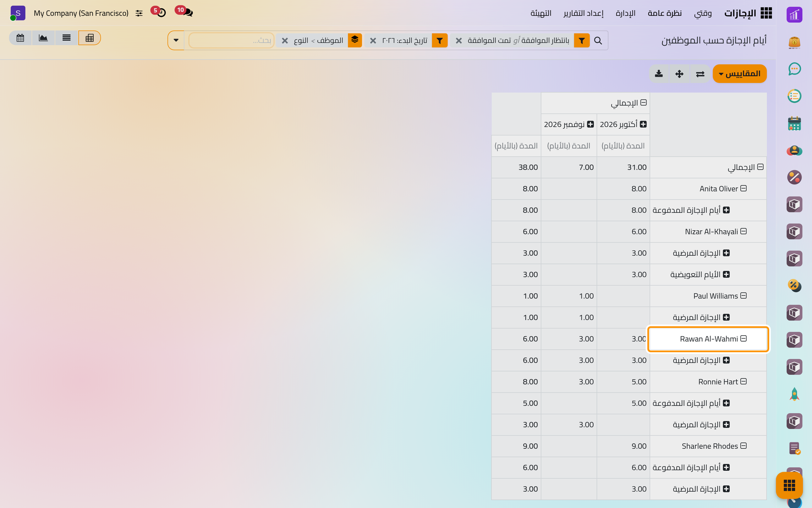Expand the نوفمبر 2026 column
The image size is (812, 508).
point(590,124)
